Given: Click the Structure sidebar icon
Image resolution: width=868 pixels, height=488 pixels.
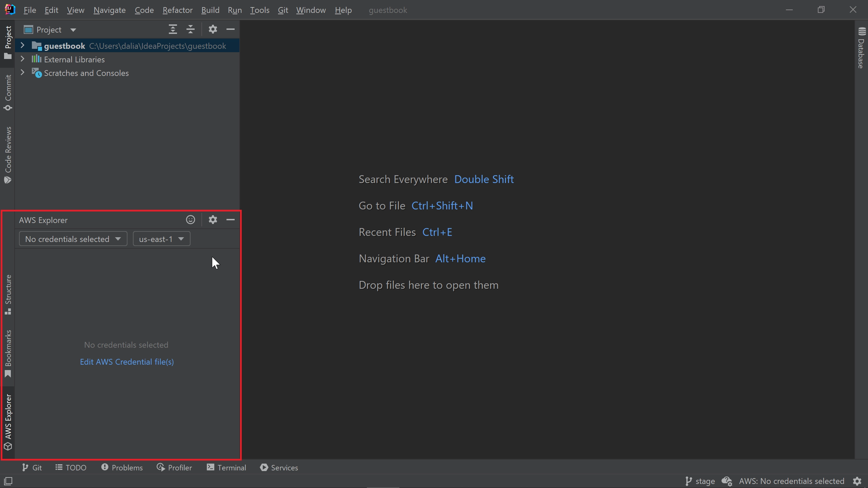Looking at the screenshot, I should pyautogui.click(x=8, y=292).
